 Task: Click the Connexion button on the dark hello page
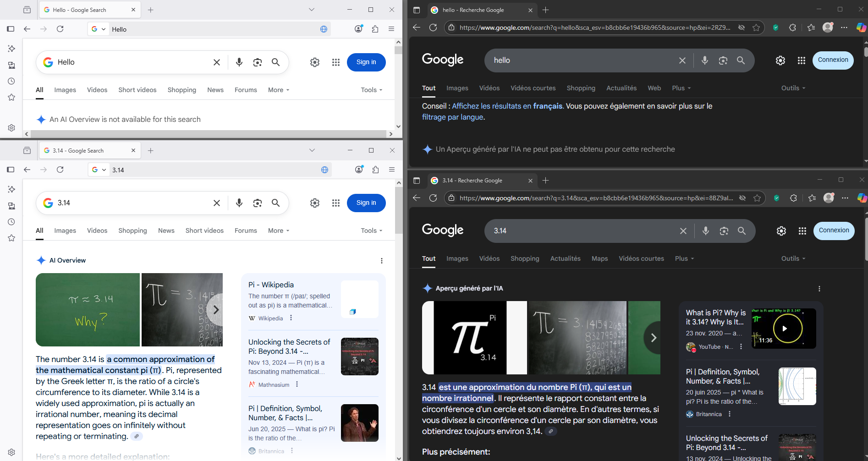833,60
